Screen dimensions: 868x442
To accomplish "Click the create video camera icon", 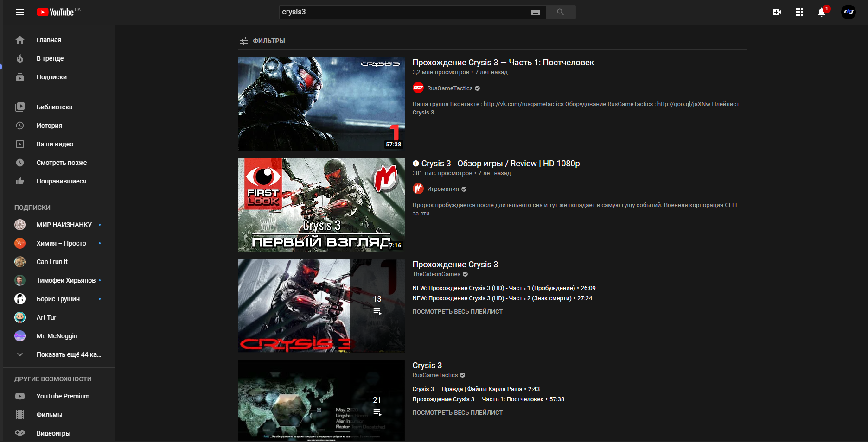I will point(777,12).
